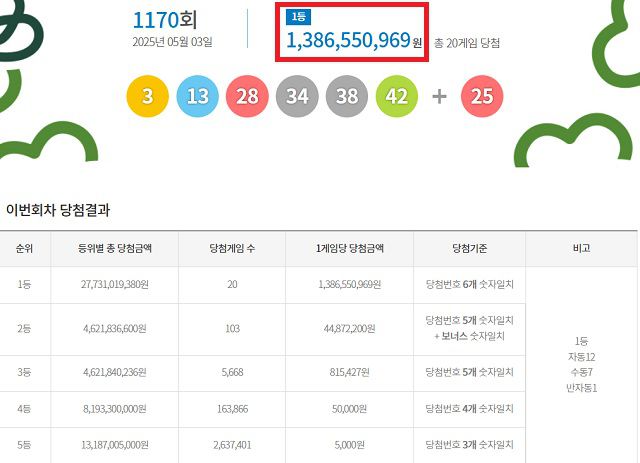Viewport: 640px width, 463px height.
Task: Click the blue number 13 ball
Action: click(198, 96)
